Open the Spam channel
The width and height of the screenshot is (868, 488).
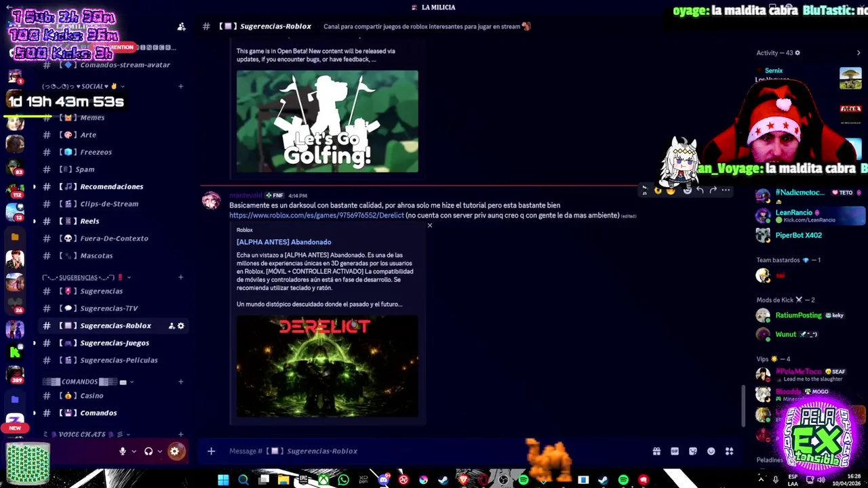(112, 169)
